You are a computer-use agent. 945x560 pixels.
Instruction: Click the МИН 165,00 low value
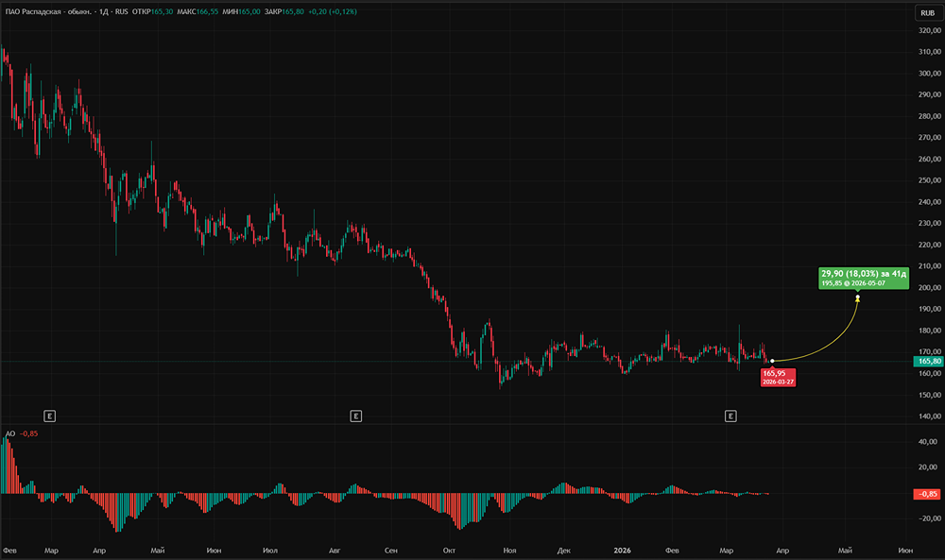[241, 11]
